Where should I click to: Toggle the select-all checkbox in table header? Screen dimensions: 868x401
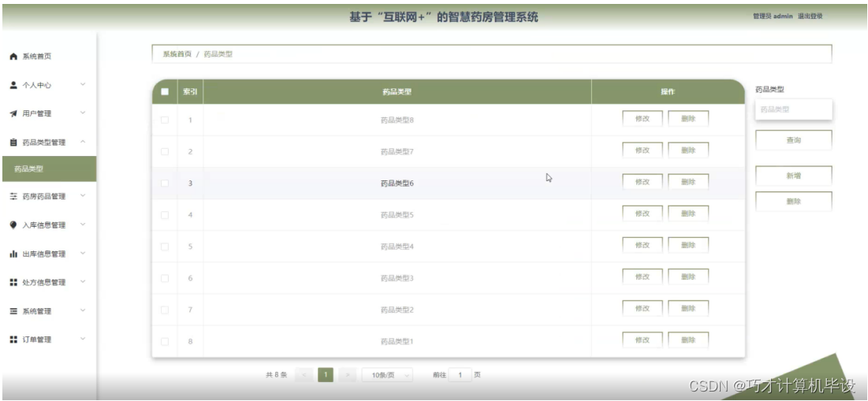[165, 92]
